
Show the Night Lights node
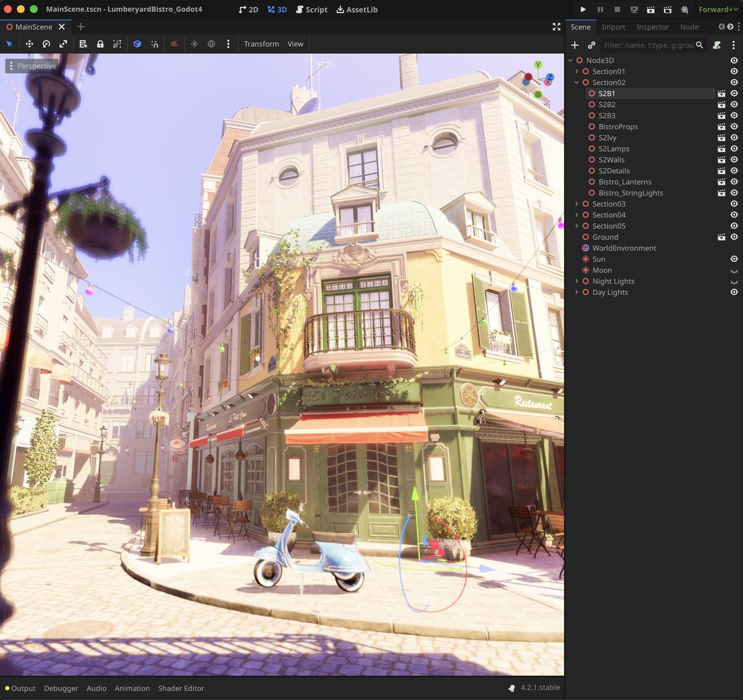click(x=734, y=282)
